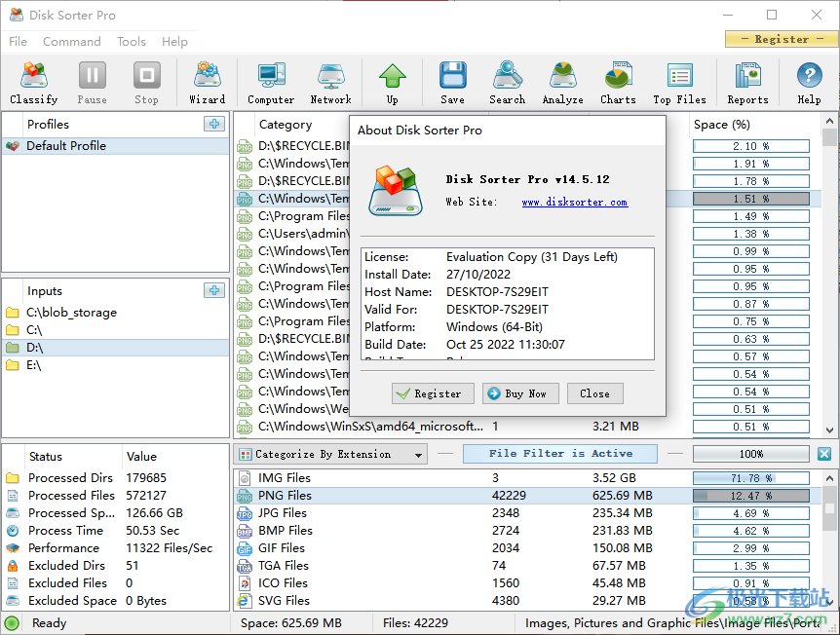Go up one level with Up arrow
840x635 pixels.
tap(392, 83)
